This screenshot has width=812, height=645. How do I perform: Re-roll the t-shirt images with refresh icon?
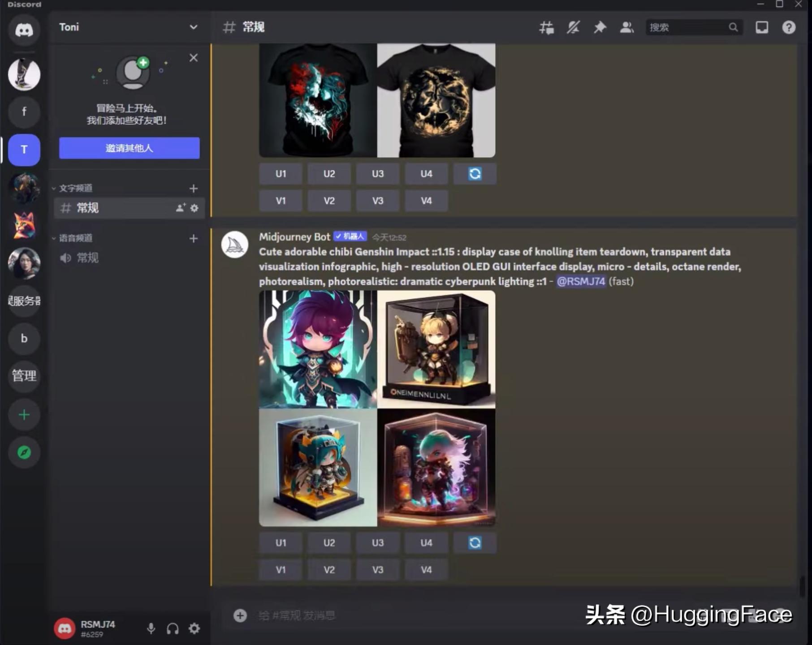click(x=475, y=174)
